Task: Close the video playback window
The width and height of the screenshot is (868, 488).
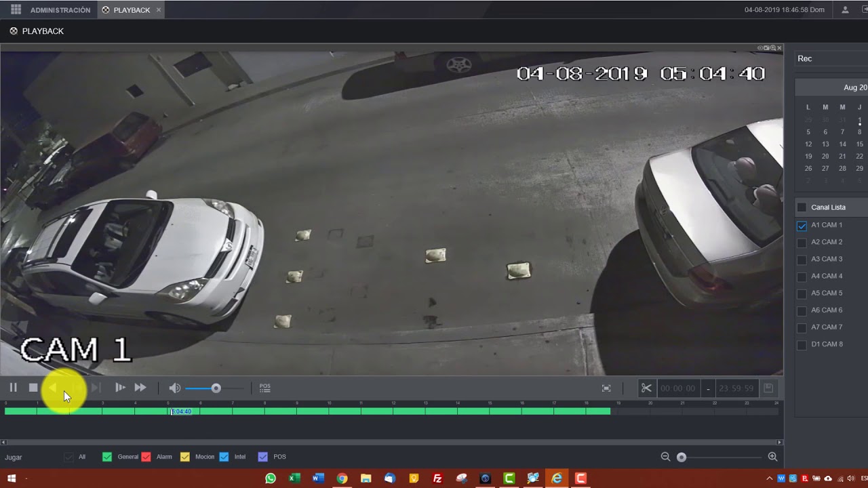Action: tap(779, 48)
